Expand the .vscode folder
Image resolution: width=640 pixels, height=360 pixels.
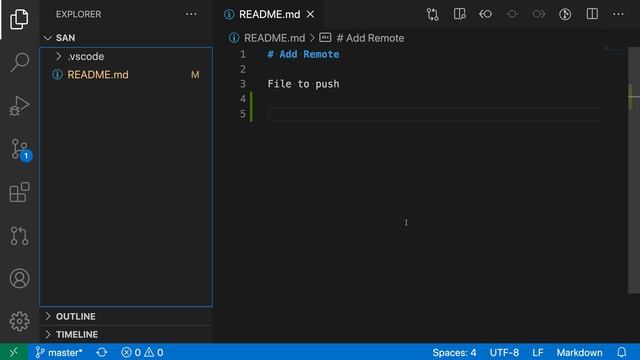(126, 56)
